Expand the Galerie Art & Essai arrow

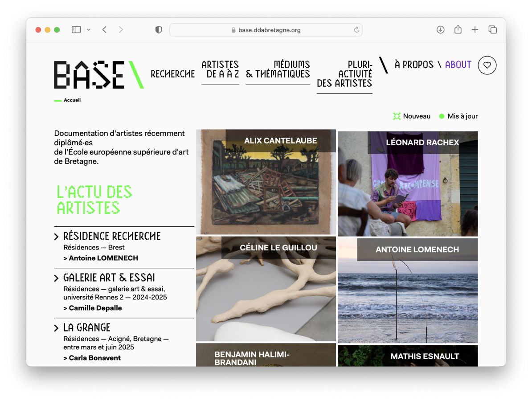click(57, 278)
